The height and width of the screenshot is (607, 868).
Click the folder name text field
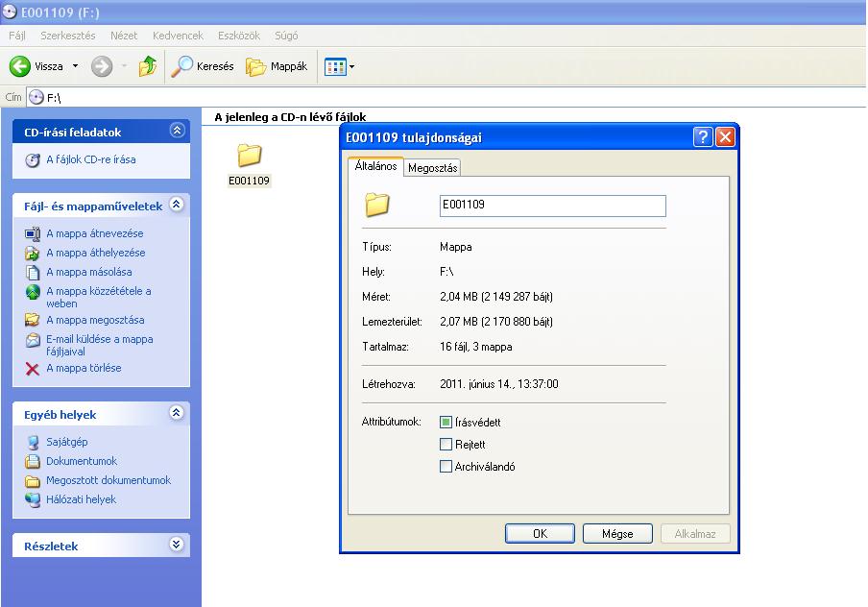click(552, 206)
